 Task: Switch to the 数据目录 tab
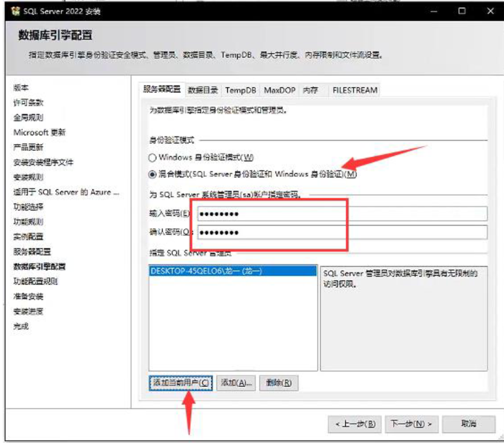203,91
